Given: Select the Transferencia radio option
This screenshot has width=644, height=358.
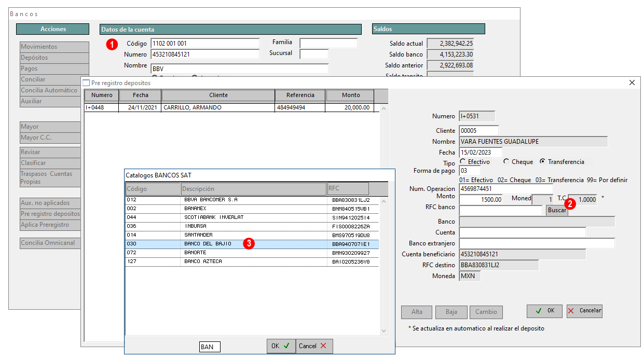Looking at the screenshot, I should point(542,161).
